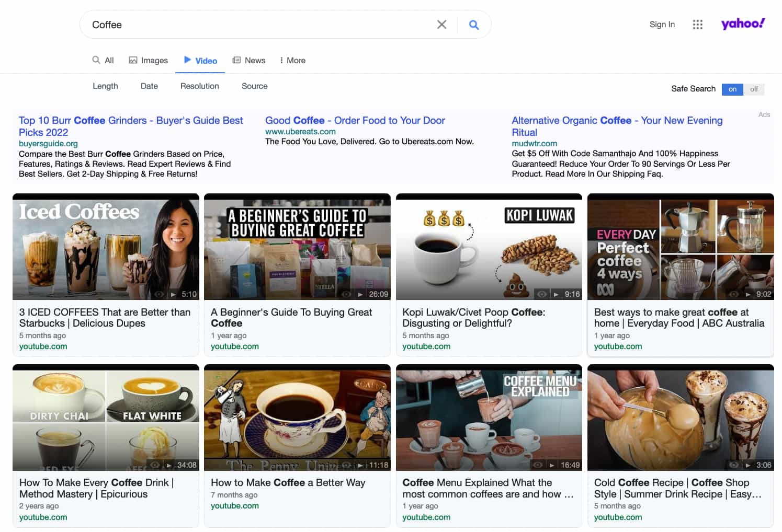The image size is (782, 532).
Task: Visit www.ubereats.com ad URL
Action: point(300,132)
